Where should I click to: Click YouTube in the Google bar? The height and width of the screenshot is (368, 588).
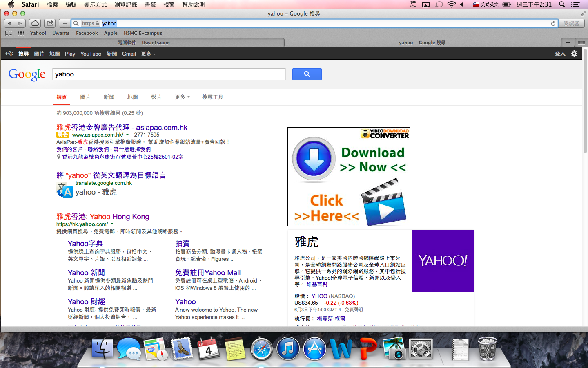pyautogui.click(x=91, y=54)
